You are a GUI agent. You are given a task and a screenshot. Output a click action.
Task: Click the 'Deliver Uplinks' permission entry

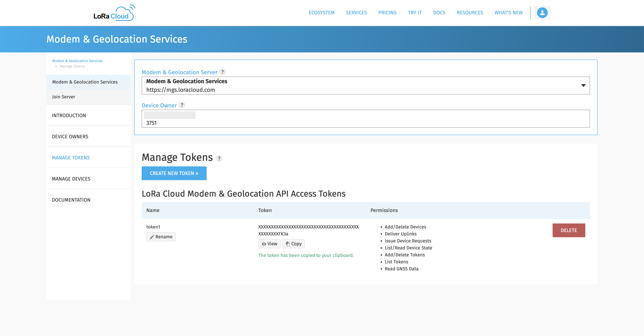pos(401,234)
